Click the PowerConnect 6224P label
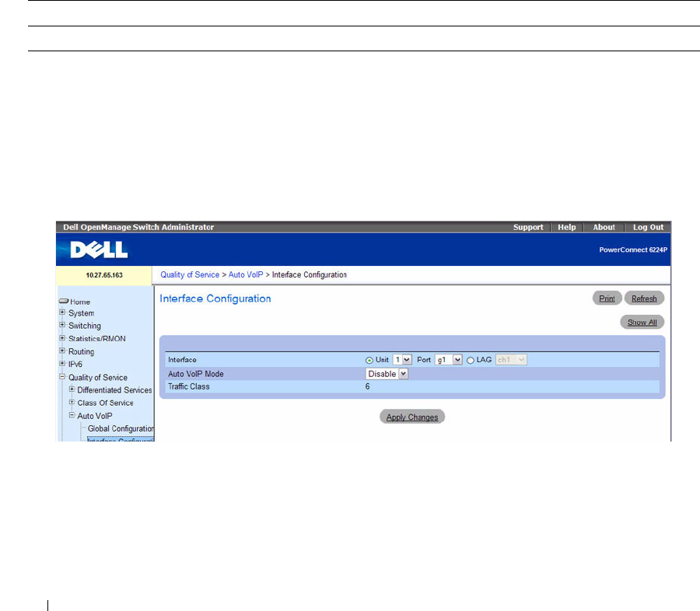 (x=633, y=250)
